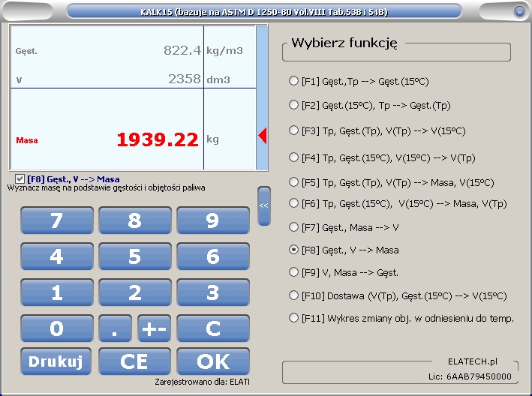The image size is (532, 396).
Task: Click the V value 2358
Action: tap(185, 79)
